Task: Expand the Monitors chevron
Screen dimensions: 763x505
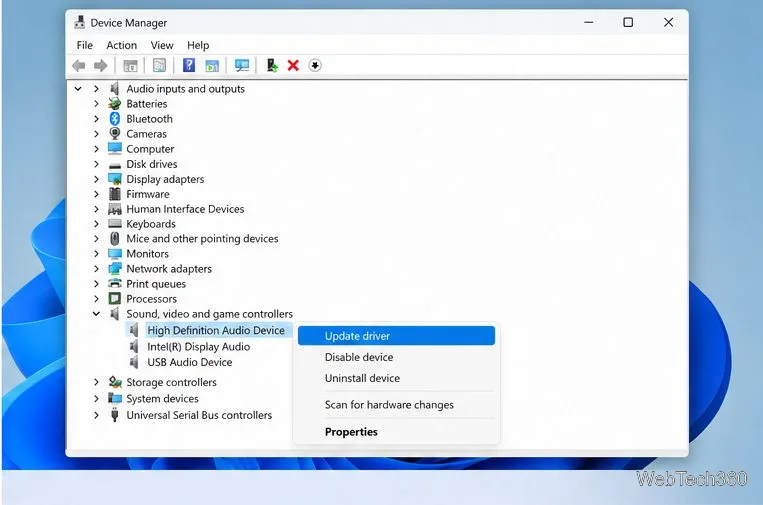Action: tap(96, 253)
